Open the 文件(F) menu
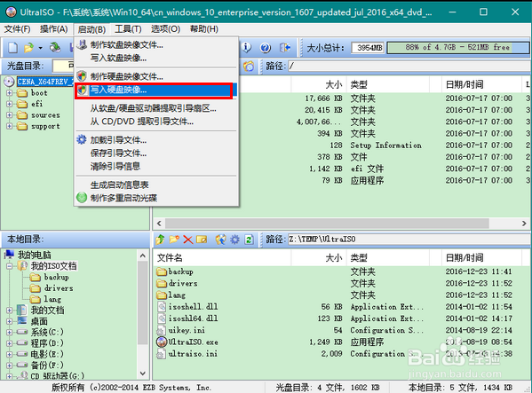The image size is (532, 393). click(17, 29)
